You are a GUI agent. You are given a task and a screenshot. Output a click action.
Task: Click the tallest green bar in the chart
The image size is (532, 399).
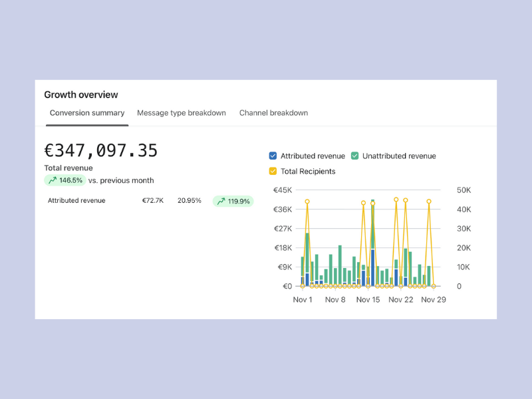click(372, 226)
